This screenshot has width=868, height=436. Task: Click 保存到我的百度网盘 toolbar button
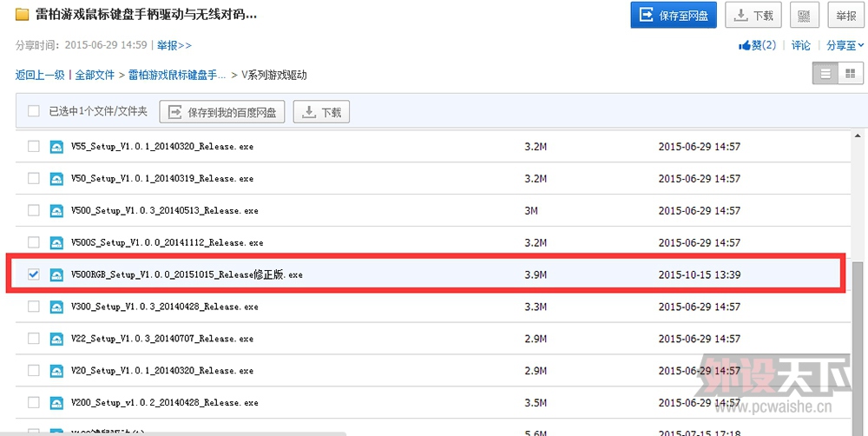pos(223,112)
